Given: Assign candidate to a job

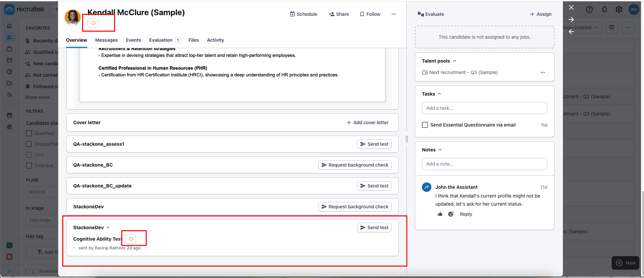Looking at the screenshot, I should [541, 14].
